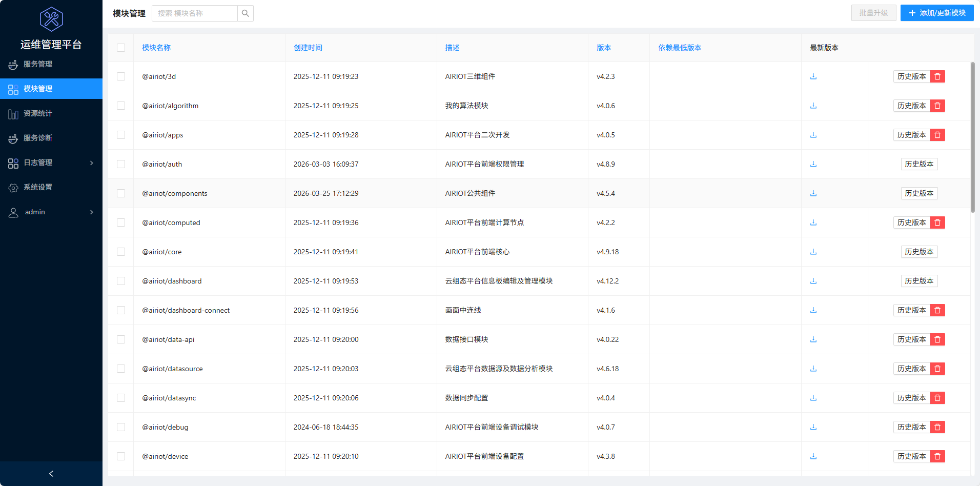Collapse the sidebar with the bottom arrow
Viewport: 980px width, 486px height.
click(51, 473)
